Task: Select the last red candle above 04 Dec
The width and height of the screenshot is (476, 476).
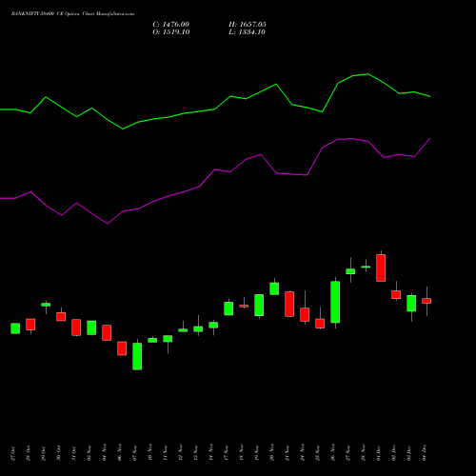Action: coord(426,301)
